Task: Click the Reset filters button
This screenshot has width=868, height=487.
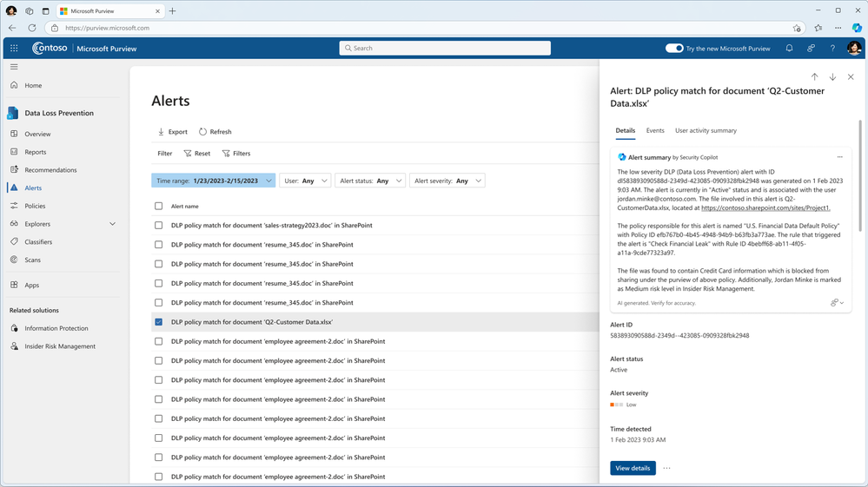Action: [x=197, y=153]
